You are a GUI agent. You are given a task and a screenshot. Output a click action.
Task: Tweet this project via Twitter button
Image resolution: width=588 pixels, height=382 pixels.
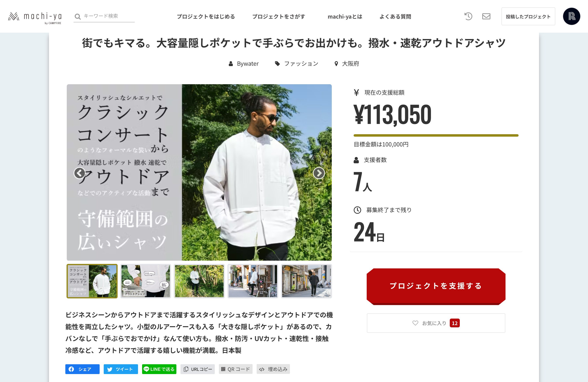coord(121,369)
